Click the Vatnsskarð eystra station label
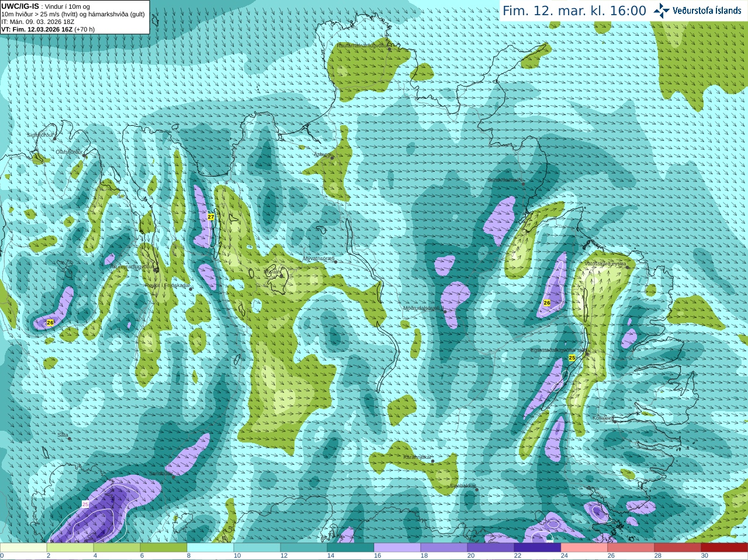Screen dimensions: 748x560 [605, 264]
